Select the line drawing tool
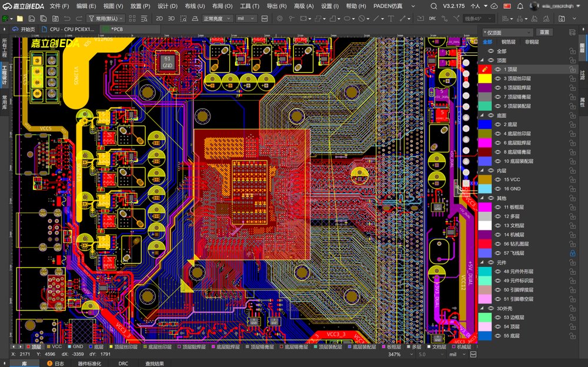588x367 pixels. pos(376,18)
